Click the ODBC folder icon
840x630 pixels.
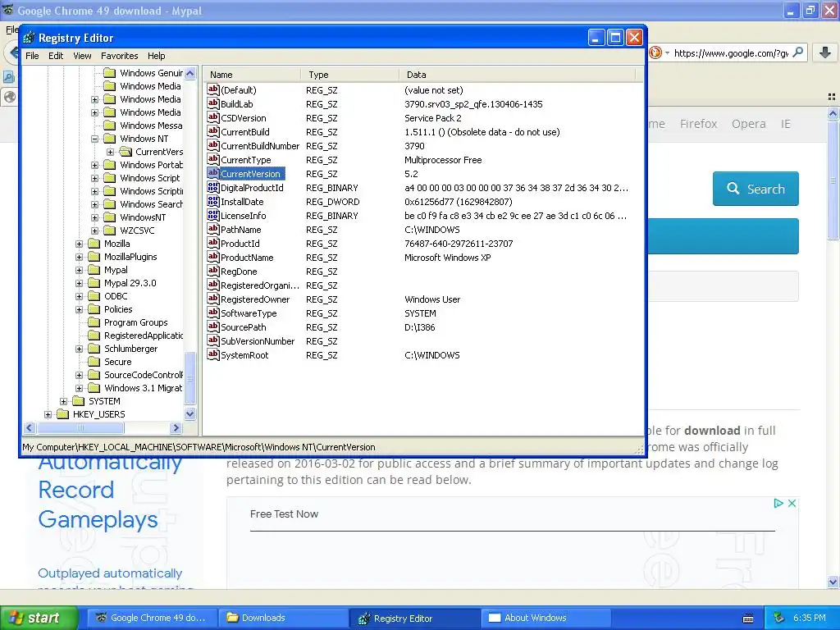pos(94,295)
